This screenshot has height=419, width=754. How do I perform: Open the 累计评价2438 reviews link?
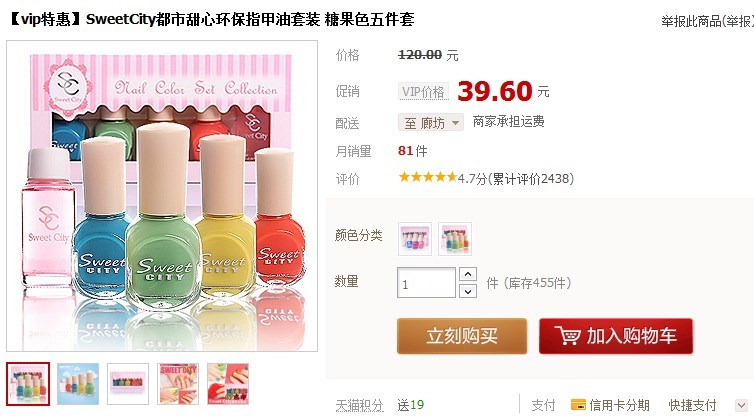click(531, 179)
